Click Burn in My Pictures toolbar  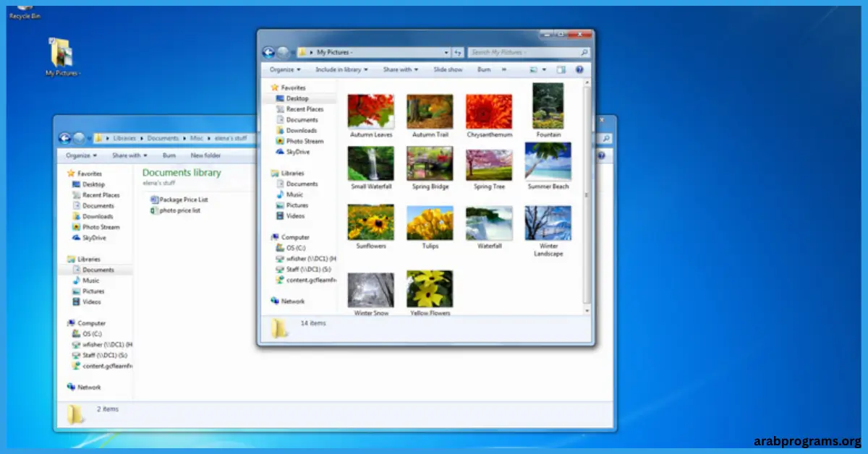(x=484, y=69)
